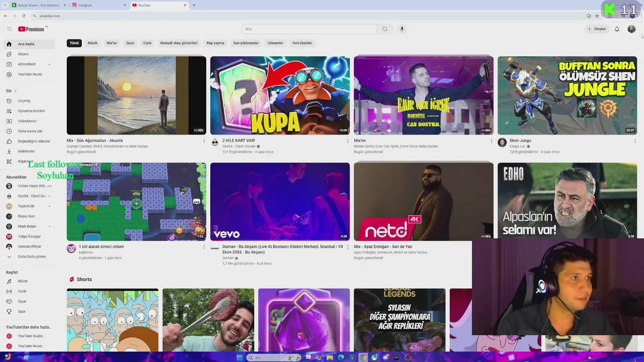This screenshot has height=362, width=644.
Task: Select the Rap yapma chip
Action: click(215, 43)
